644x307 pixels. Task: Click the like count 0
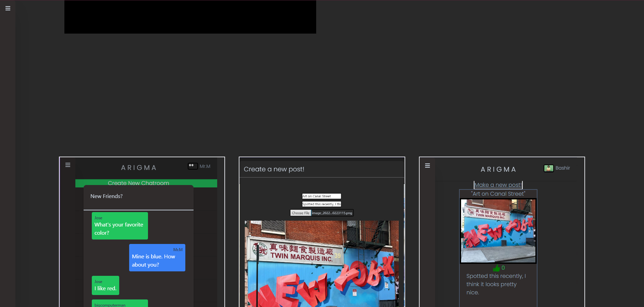pyautogui.click(x=503, y=268)
